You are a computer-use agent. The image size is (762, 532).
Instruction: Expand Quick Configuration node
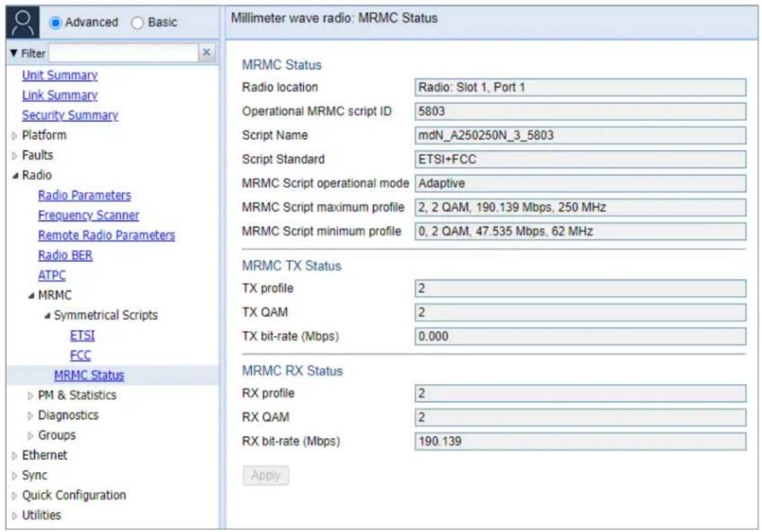click(x=14, y=496)
